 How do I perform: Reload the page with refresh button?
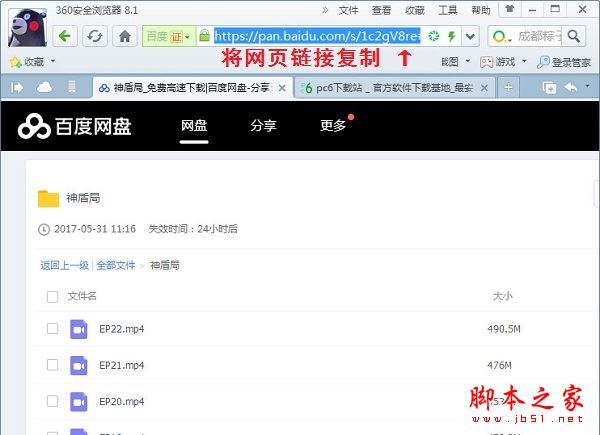click(x=95, y=36)
